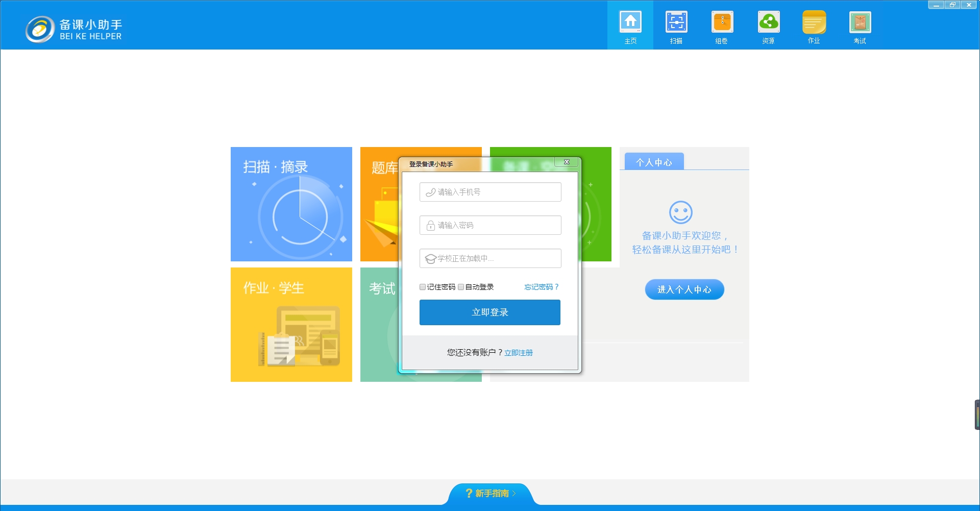Toggle the 自动登录 checkbox
The image size is (980, 511).
click(x=461, y=287)
